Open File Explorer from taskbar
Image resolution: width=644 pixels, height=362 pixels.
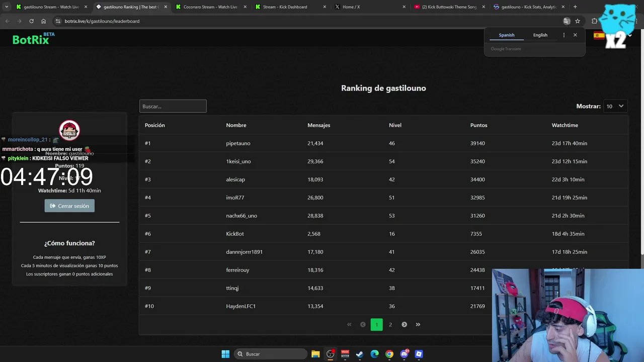pos(315,354)
